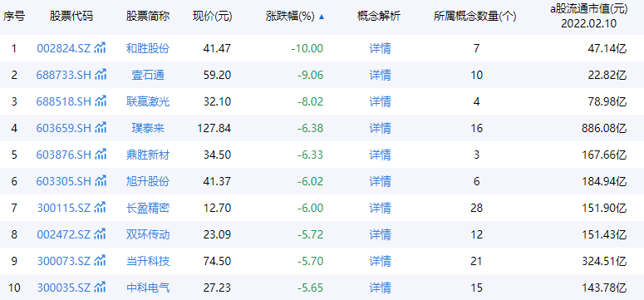Open chart icon beside 688733.SH
The width and height of the screenshot is (644, 300).
[101, 75]
